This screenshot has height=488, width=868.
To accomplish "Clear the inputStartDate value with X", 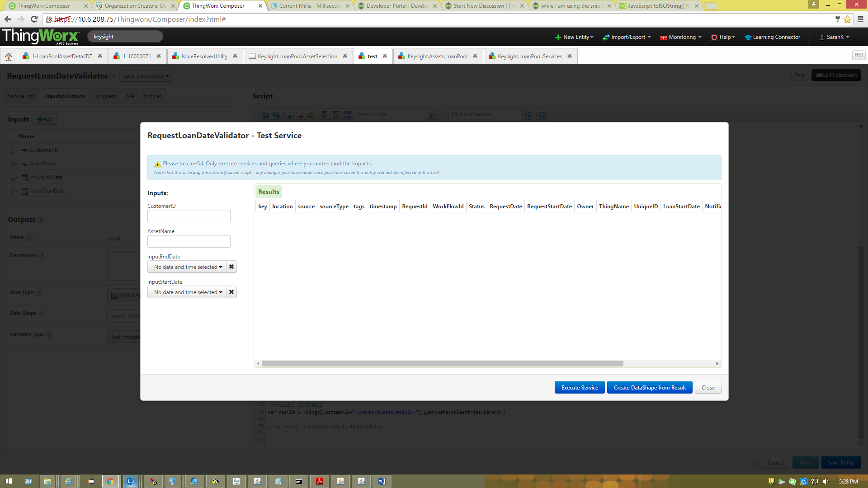I will point(231,292).
